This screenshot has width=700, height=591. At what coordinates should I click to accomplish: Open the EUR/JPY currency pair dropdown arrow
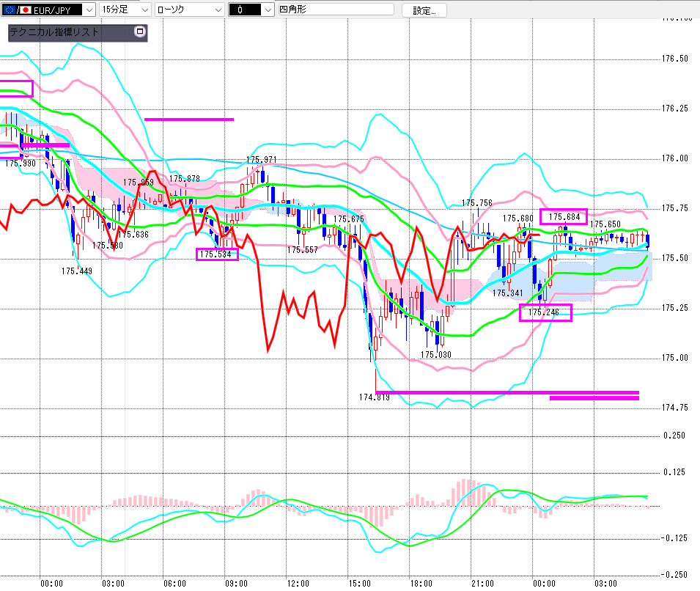pos(89,10)
